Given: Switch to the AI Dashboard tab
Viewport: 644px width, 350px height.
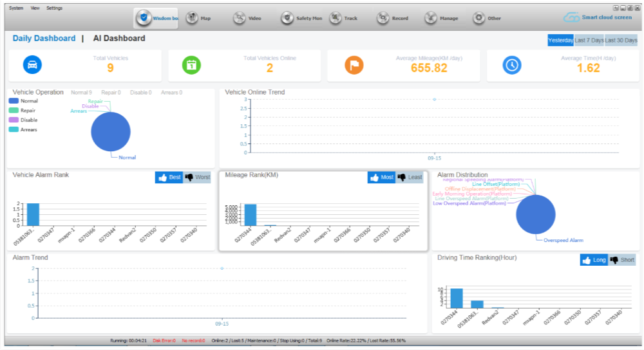Looking at the screenshot, I should tap(119, 39).
